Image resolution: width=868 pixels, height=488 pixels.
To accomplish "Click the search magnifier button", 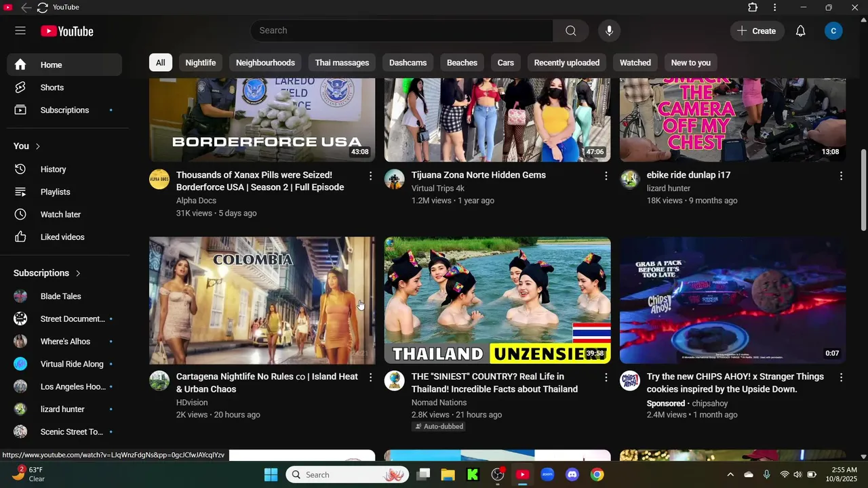I will coord(571,30).
